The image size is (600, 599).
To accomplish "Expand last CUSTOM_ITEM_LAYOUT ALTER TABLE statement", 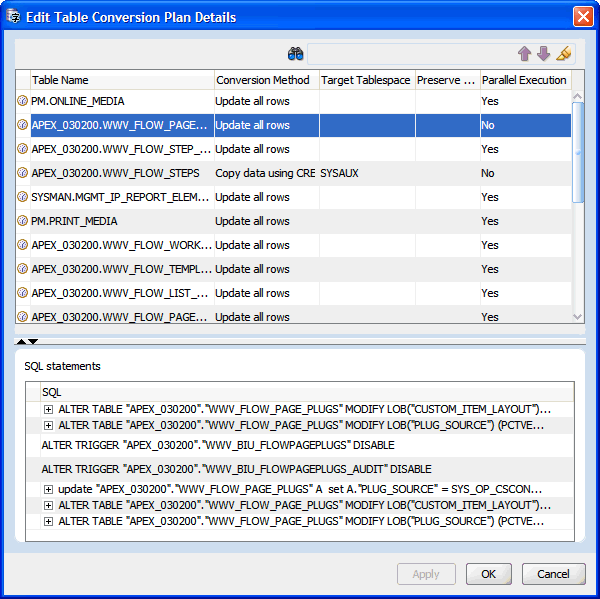I will click(x=48, y=505).
